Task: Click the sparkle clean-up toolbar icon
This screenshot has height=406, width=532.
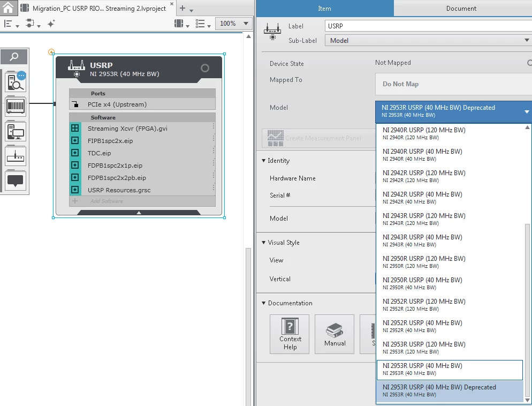Action: [51, 24]
